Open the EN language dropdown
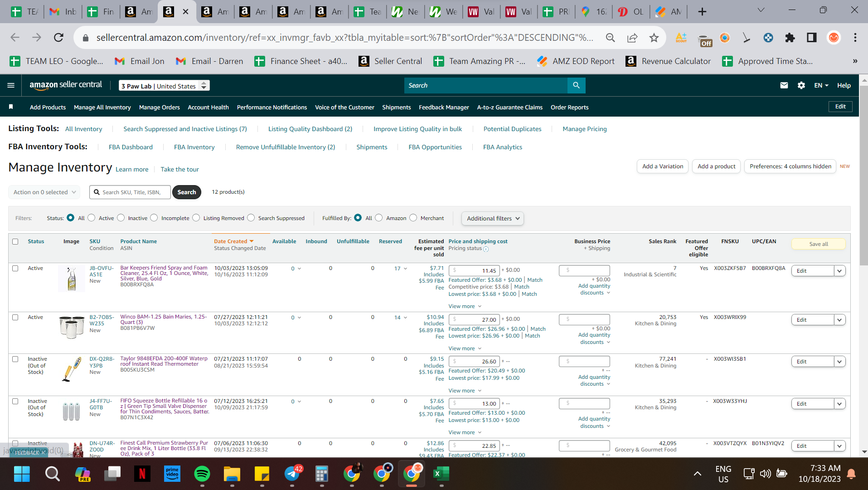The width and height of the screenshot is (868, 490). [x=821, y=85]
